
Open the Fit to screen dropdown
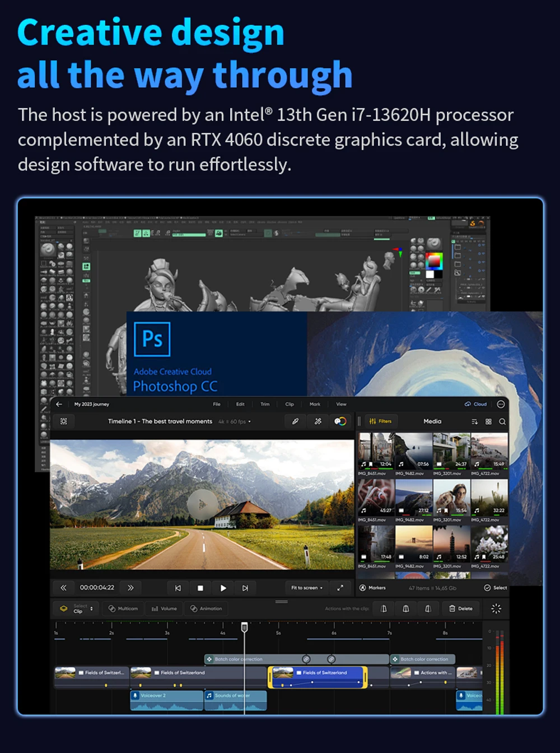(x=306, y=588)
